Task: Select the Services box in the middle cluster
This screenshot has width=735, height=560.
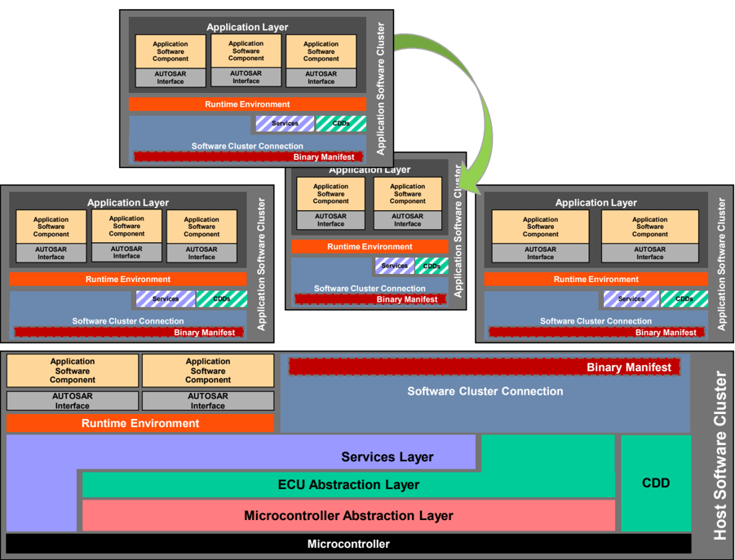Action: [395, 266]
